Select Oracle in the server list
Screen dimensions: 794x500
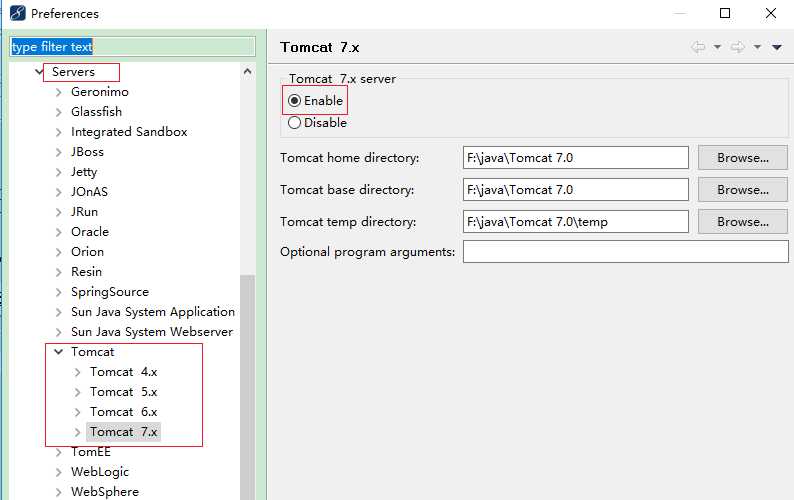(90, 232)
